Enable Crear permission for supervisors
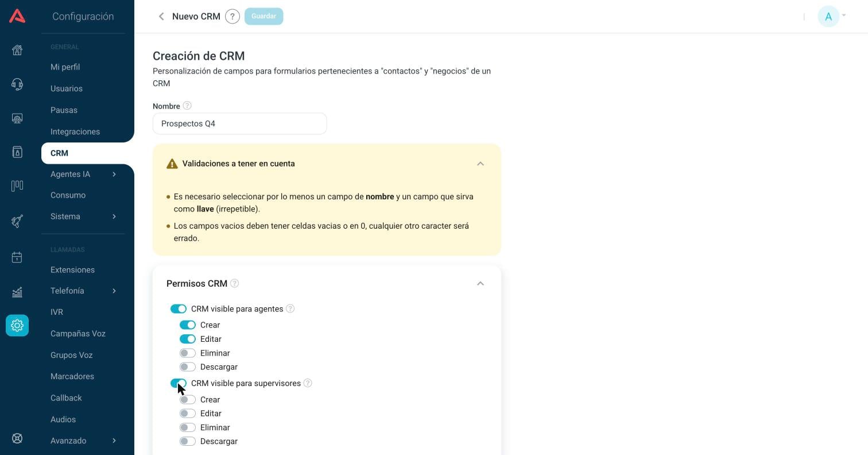 point(188,400)
